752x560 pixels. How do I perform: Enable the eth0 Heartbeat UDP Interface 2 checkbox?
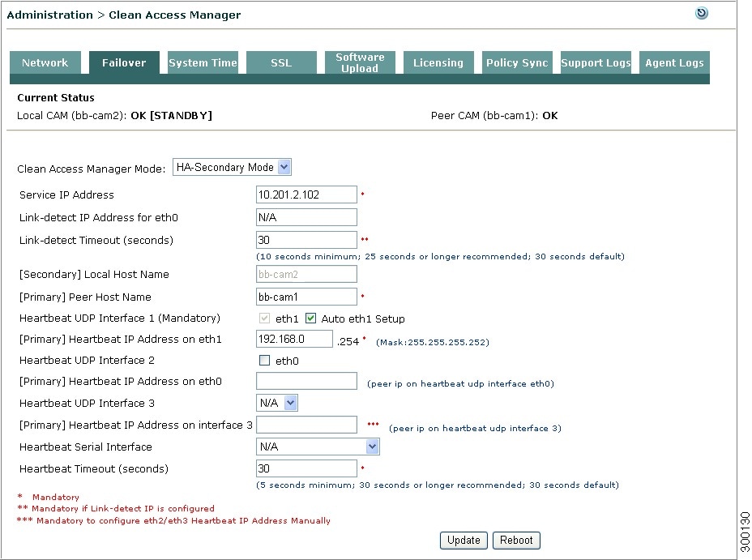(264, 360)
